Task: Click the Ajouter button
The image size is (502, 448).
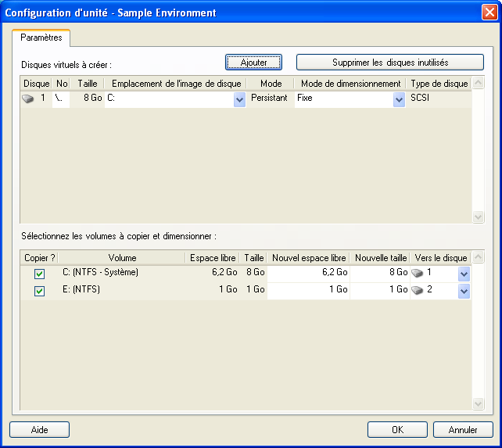Action: click(x=253, y=62)
